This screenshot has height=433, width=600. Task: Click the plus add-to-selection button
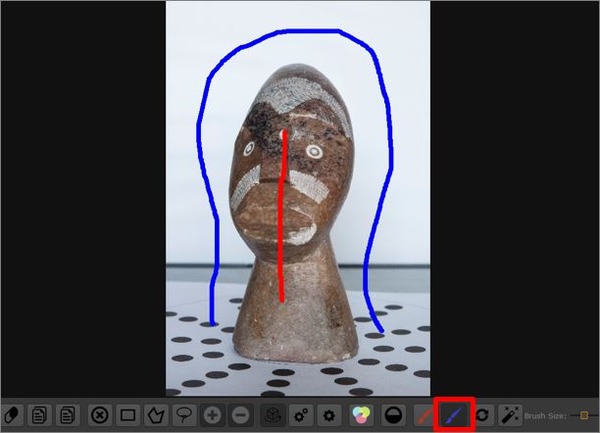point(212,415)
